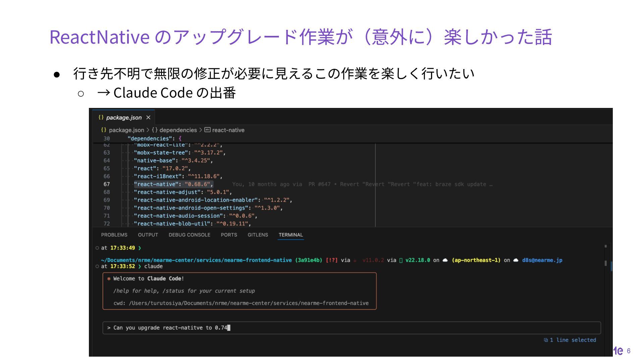
Task: Click the highlighted "react-native": "0.68.6" line
Action: 173,184
